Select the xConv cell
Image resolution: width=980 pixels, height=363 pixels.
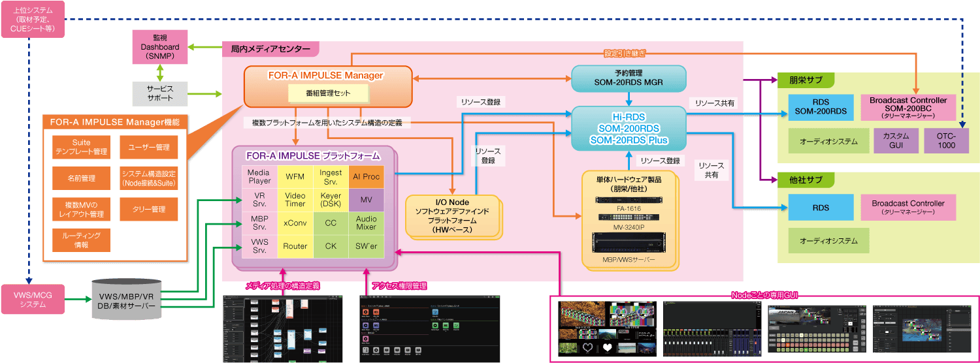tap(295, 223)
